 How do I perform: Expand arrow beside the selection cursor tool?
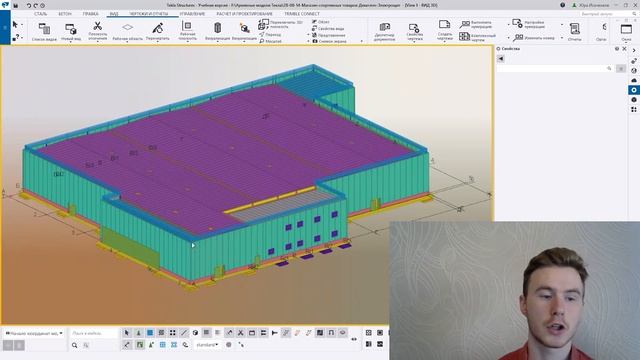pyautogui.click(x=22, y=25)
